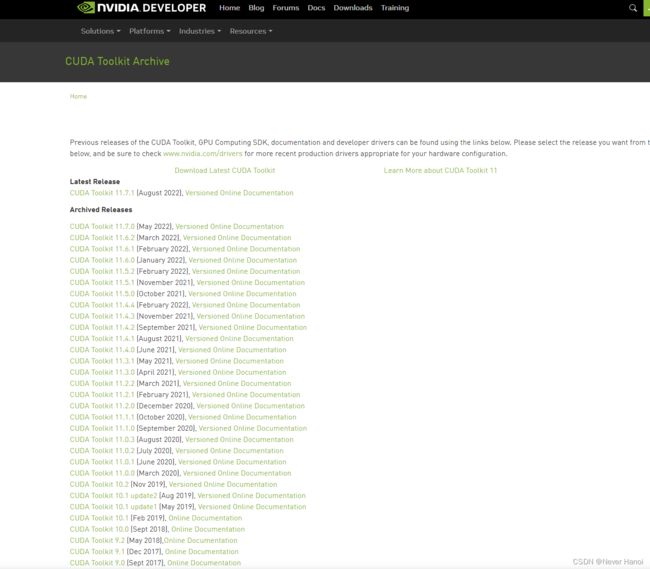Open documentation link for October 2021 release
This screenshot has width=650, height=569.
242,293
